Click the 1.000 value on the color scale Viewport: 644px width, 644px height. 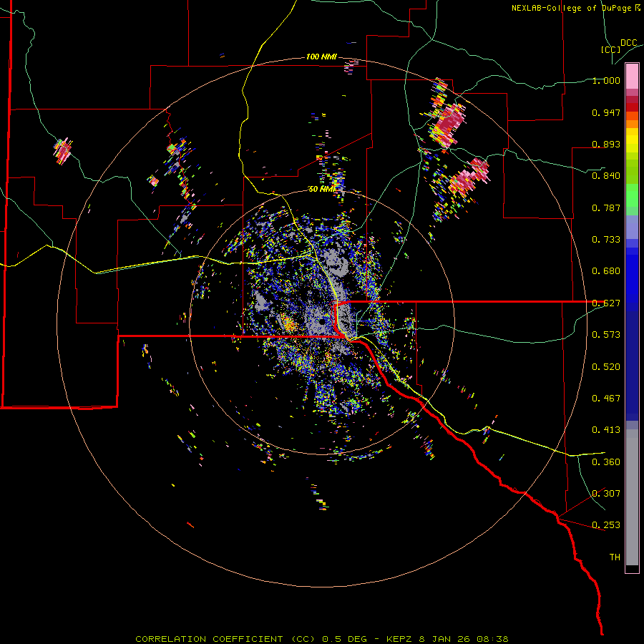pos(606,80)
